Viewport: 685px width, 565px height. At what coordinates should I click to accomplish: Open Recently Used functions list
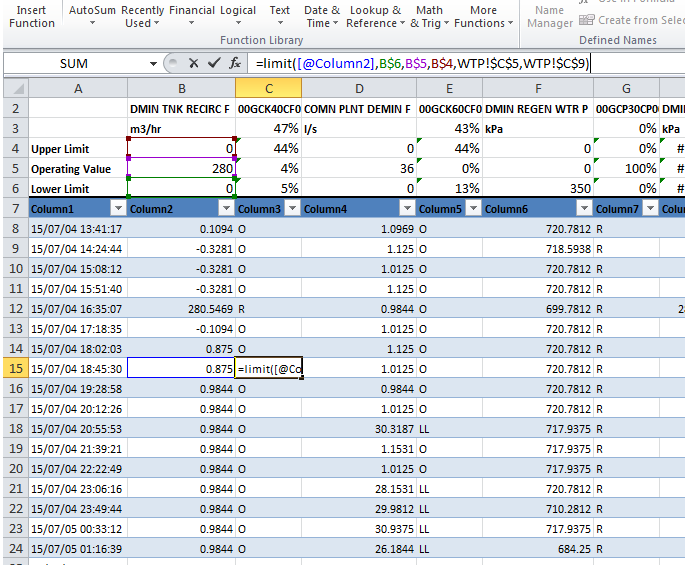click(143, 16)
